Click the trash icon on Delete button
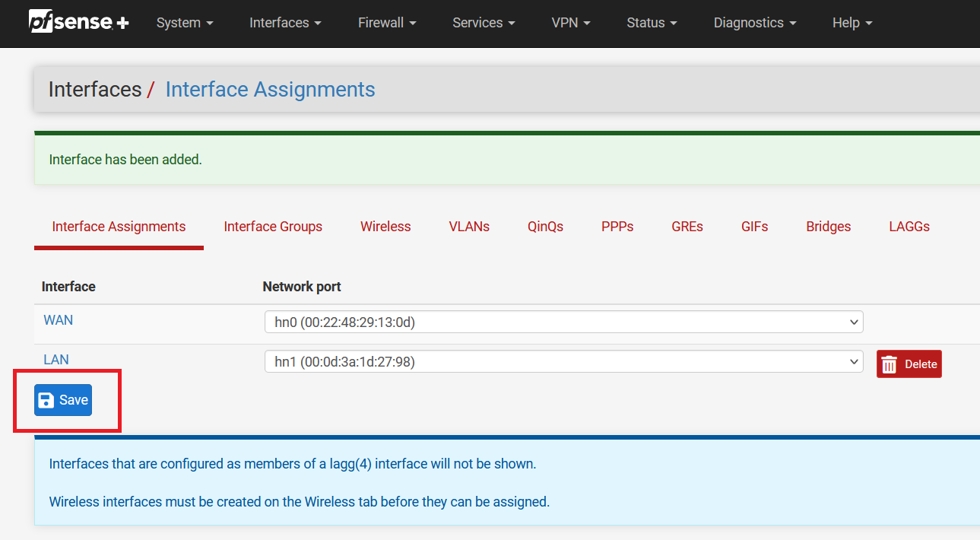Screen dimensions: 980x540 890,364
